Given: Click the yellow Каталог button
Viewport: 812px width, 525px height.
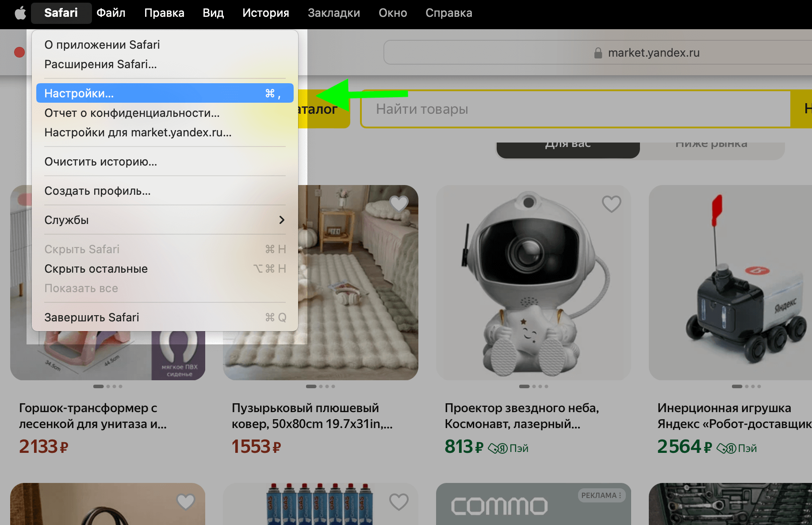Looking at the screenshot, I should [324, 109].
